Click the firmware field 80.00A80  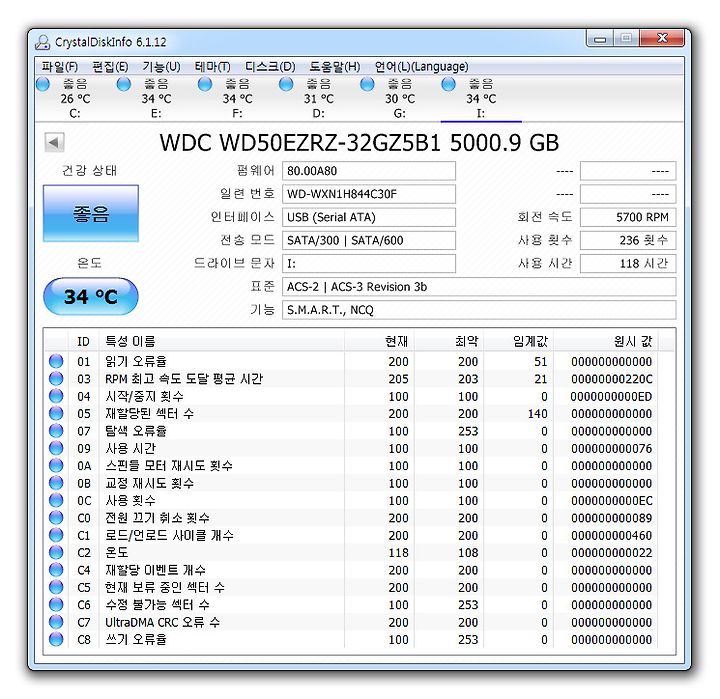click(x=369, y=171)
